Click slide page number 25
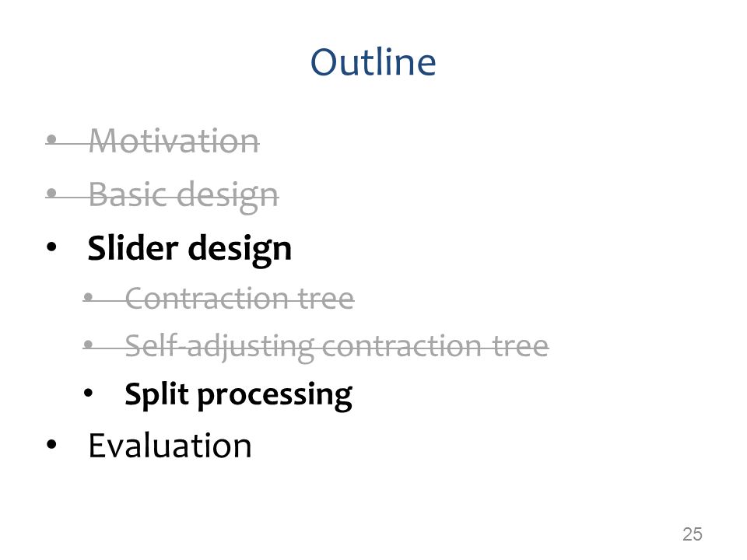Viewport: 747px width, 560px height. pos(693,534)
